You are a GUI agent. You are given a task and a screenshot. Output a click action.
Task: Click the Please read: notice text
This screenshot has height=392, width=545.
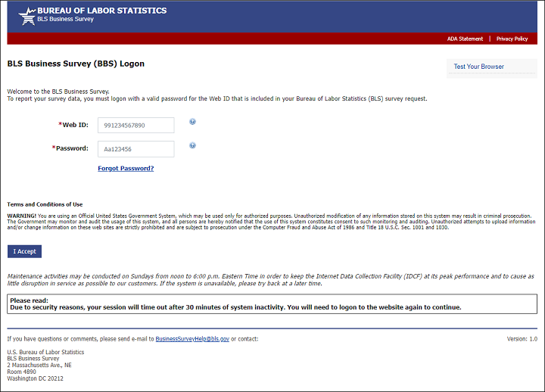(x=30, y=300)
